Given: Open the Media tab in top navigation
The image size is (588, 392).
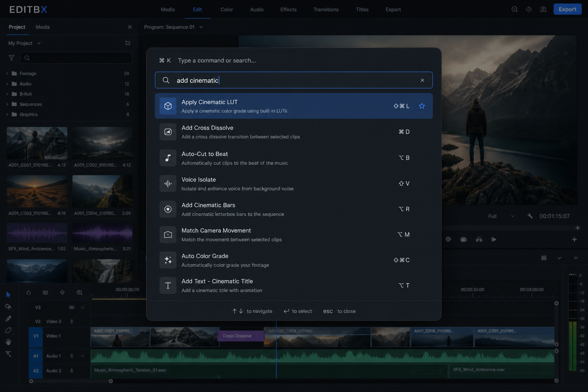Looking at the screenshot, I should coord(168,10).
